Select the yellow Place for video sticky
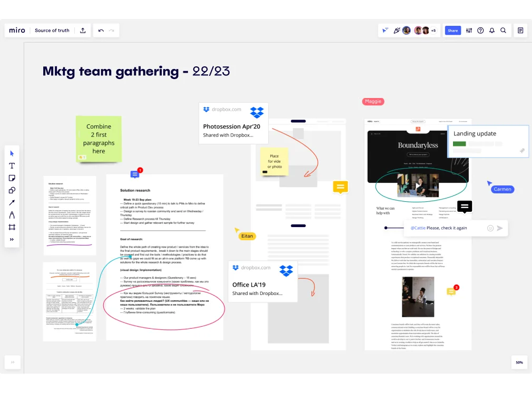 [274, 162]
